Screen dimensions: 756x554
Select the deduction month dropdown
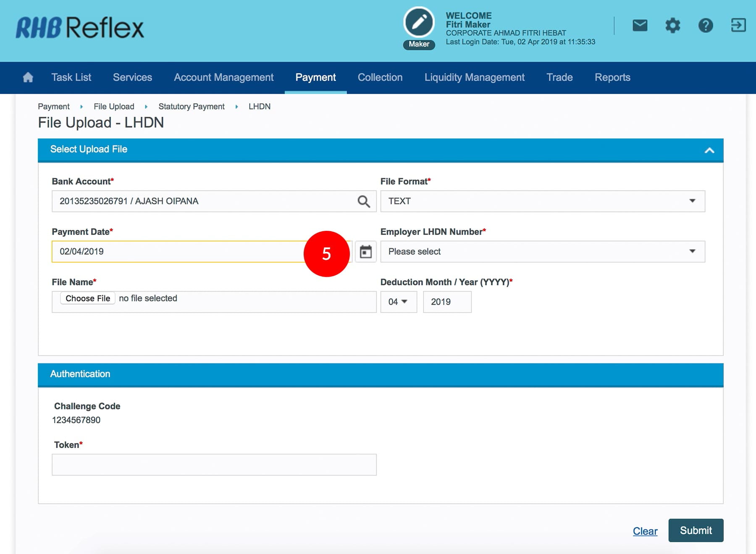pos(398,302)
